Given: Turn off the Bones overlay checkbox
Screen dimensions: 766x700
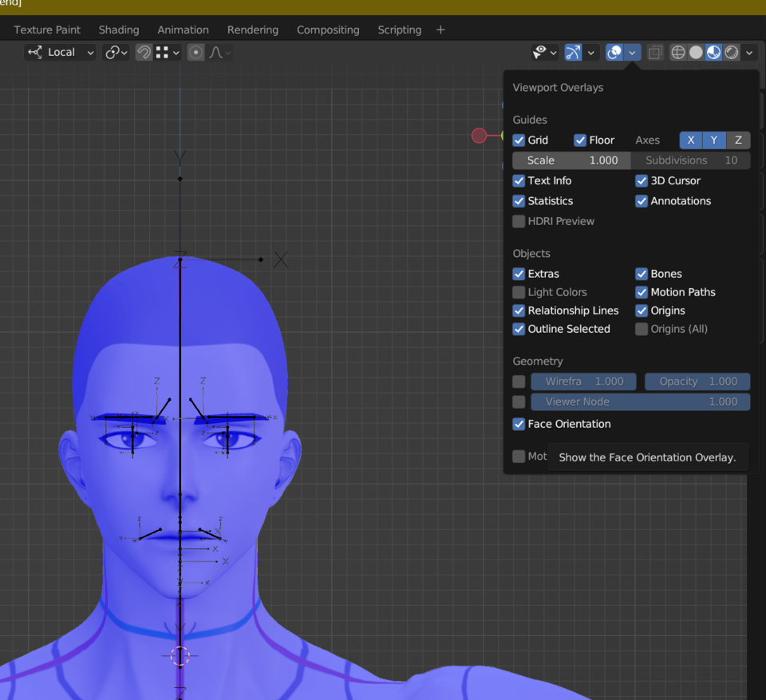Looking at the screenshot, I should click(642, 274).
